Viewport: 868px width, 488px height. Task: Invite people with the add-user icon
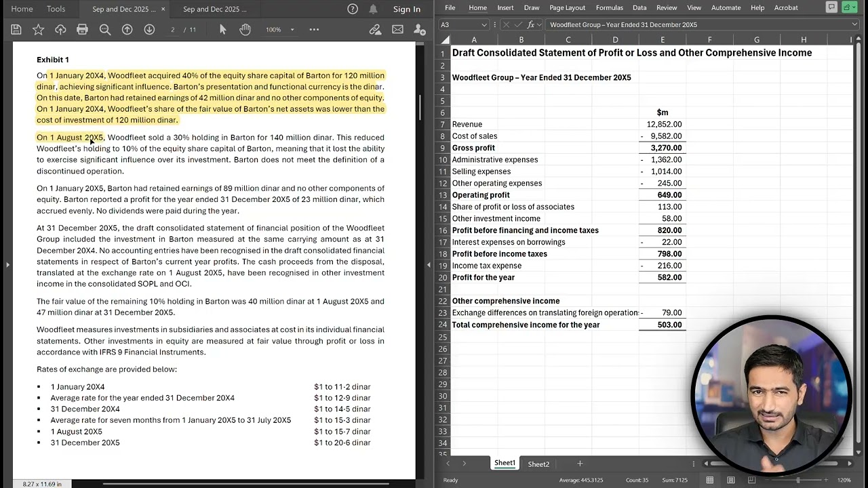pyautogui.click(x=420, y=30)
